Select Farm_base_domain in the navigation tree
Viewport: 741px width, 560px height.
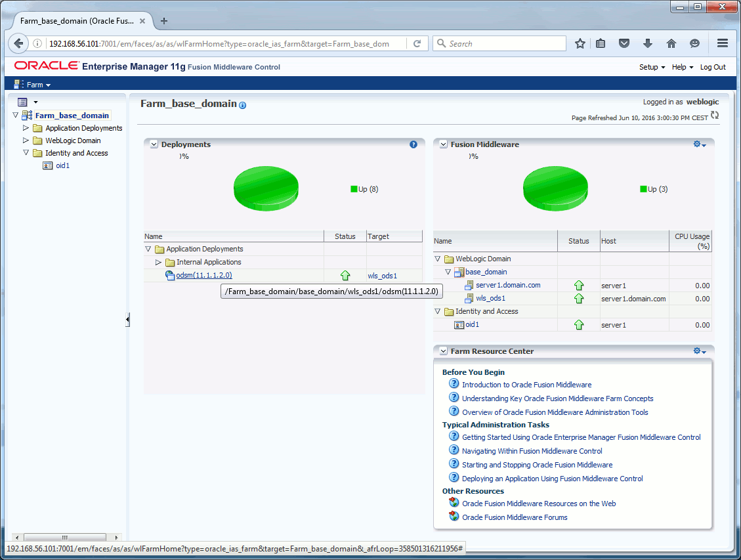click(72, 116)
